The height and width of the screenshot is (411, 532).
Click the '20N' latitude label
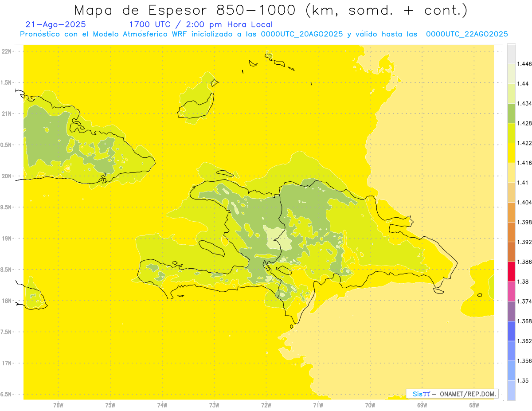tap(7, 176)
